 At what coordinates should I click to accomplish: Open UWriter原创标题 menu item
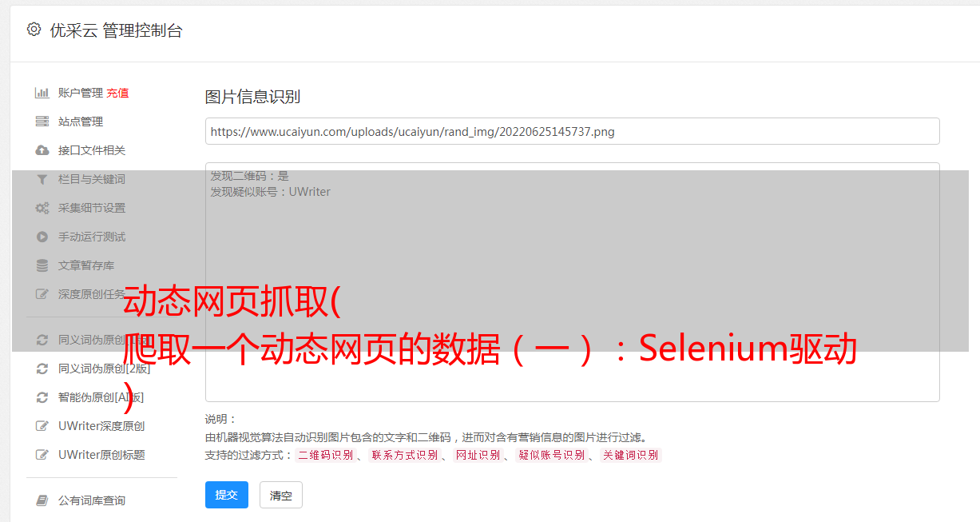coord(101,455)
